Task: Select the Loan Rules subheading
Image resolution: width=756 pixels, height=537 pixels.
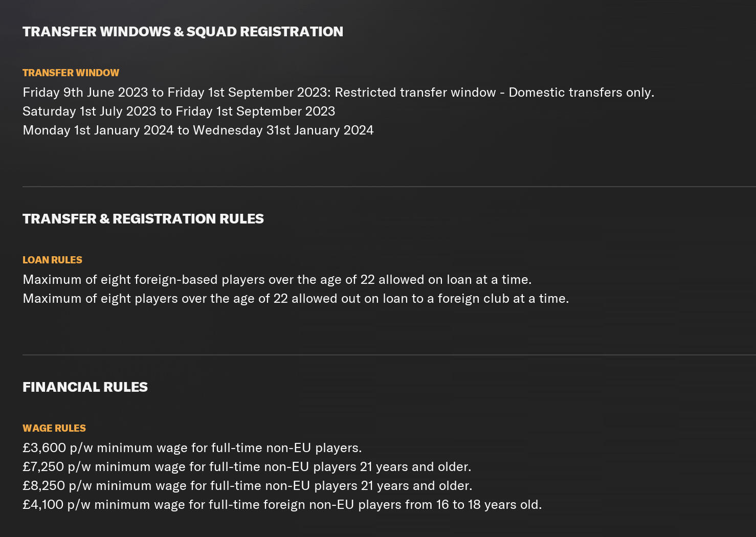Action: (52, 260)
